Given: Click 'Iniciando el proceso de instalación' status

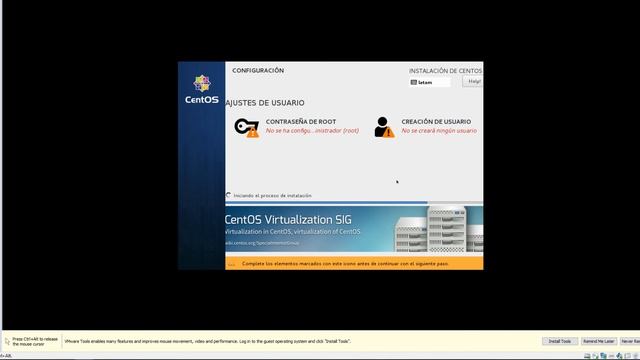Looking at the screenshot, I should [272, 196].
